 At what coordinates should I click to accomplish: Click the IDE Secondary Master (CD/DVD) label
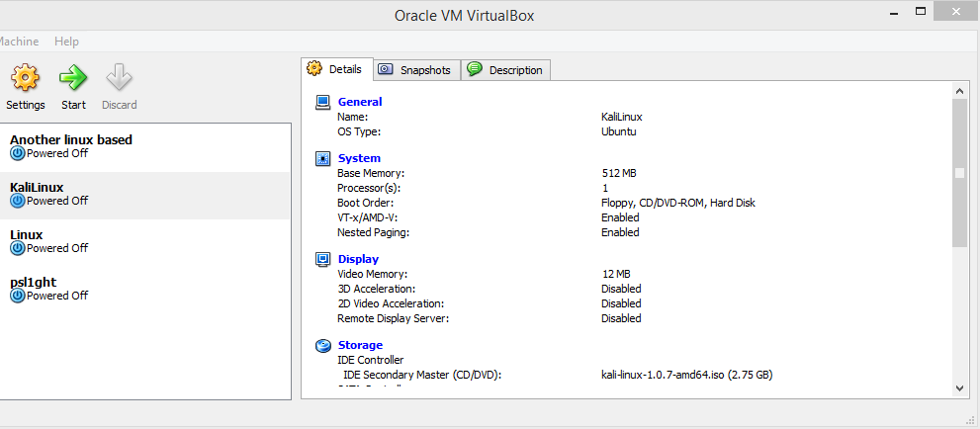[423, 375]
